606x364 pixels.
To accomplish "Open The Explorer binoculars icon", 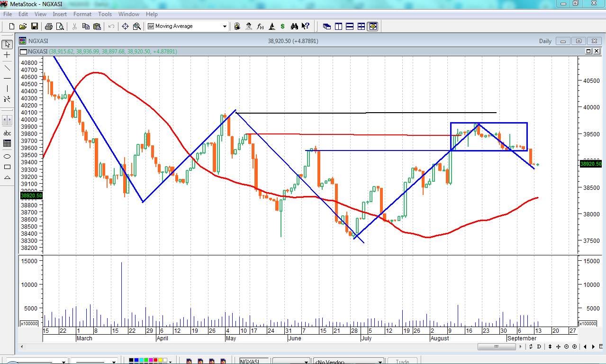I will (294, 27).
